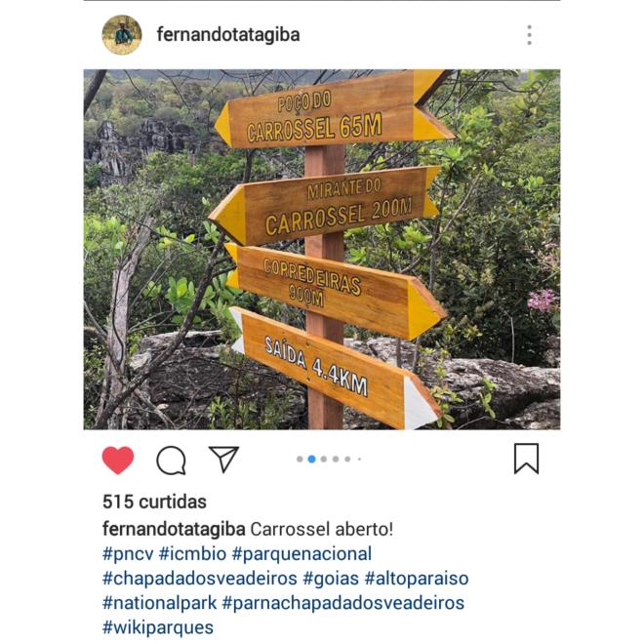Open fernandotatagiba username in post header
644x644 pixels.
(x=228, y=34)
